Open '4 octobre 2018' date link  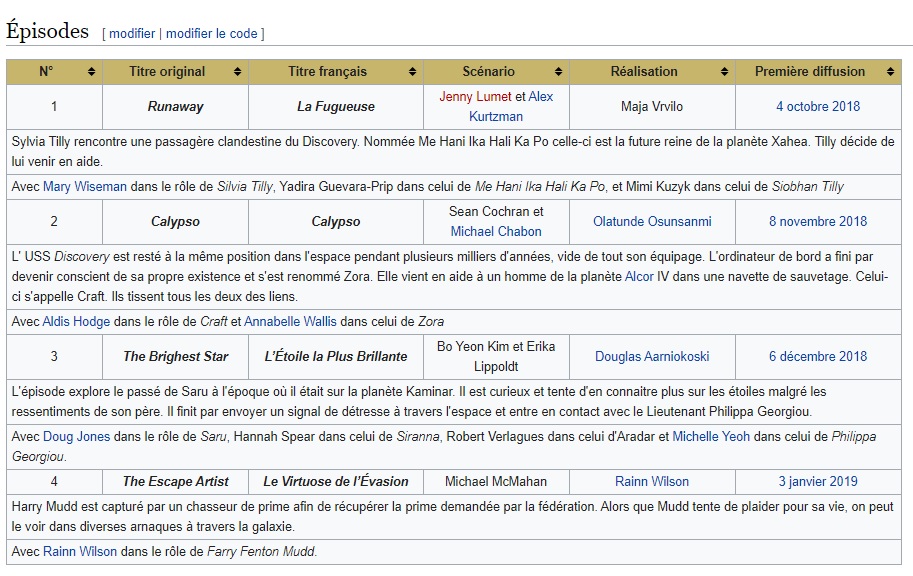coord(818,107)
